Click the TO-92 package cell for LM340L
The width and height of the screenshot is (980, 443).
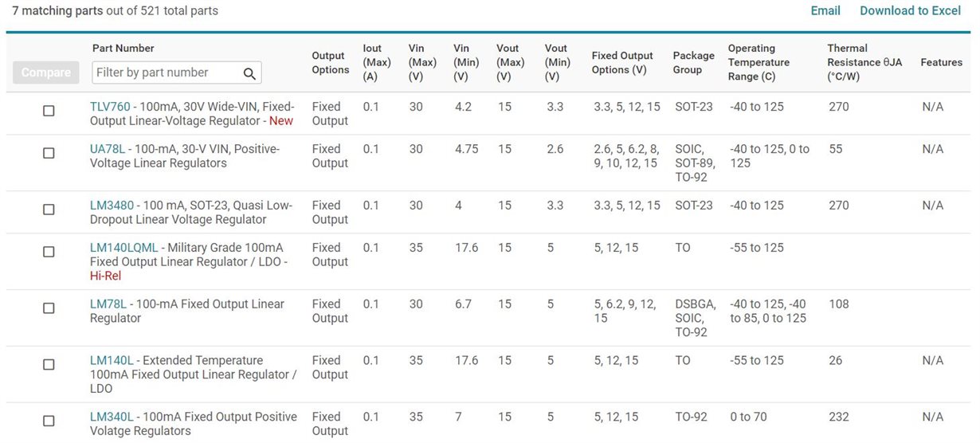pos(692,418)
